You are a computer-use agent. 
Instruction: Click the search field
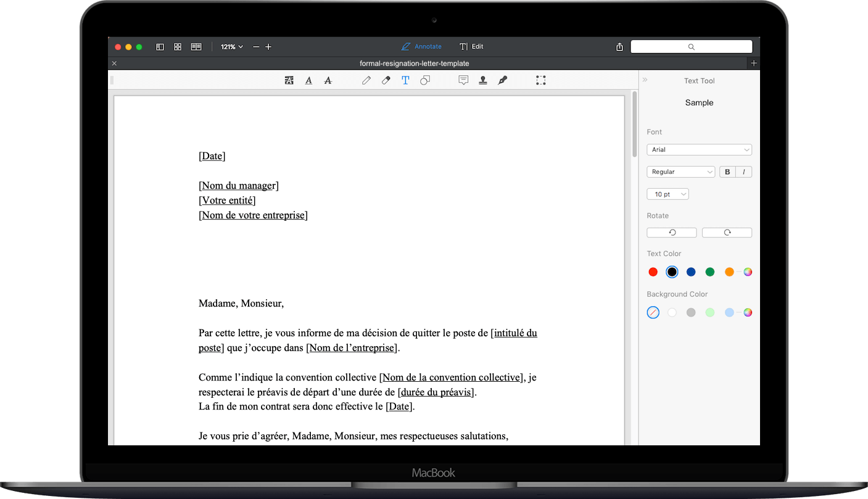(691, 47)
